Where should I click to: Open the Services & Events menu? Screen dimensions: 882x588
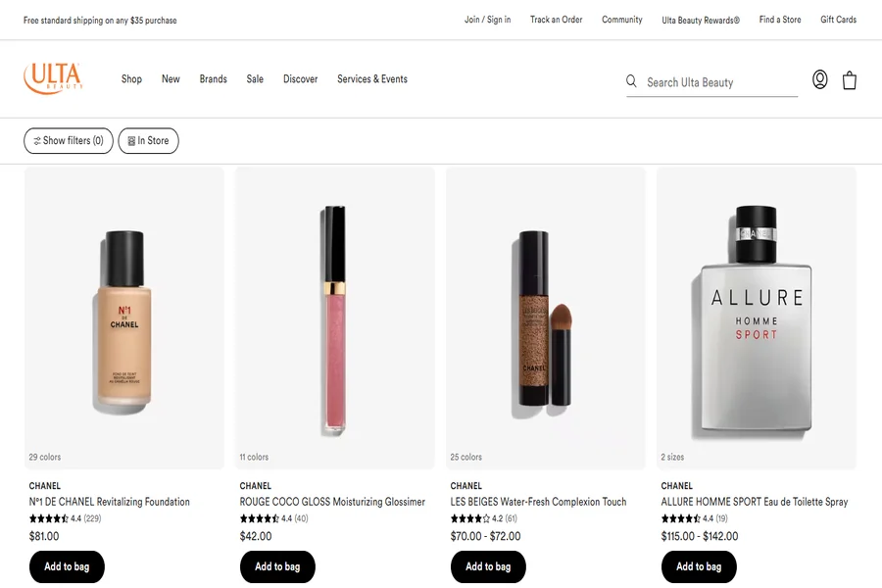tap(372, 79)
